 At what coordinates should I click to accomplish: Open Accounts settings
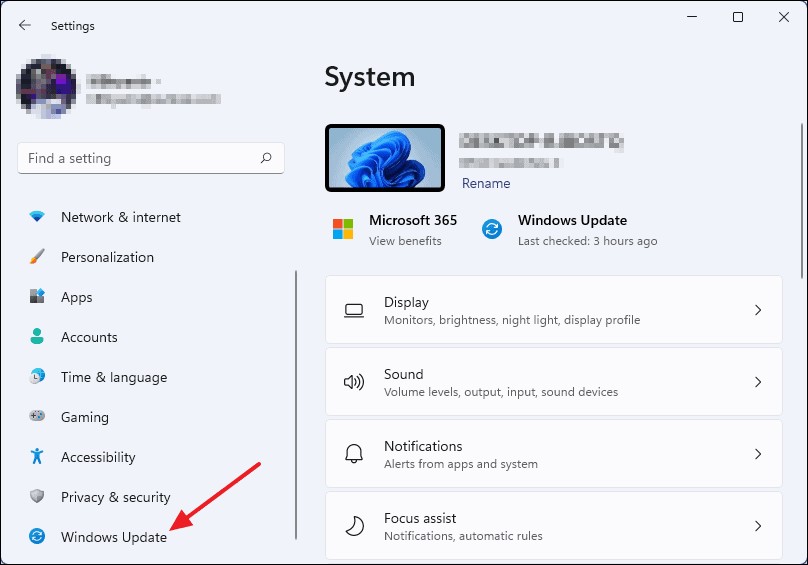click(x=89, y=337)
